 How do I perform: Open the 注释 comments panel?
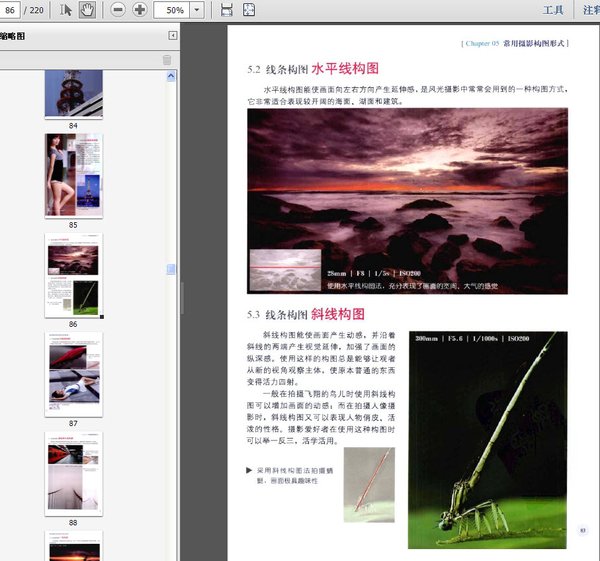point(591,10)
